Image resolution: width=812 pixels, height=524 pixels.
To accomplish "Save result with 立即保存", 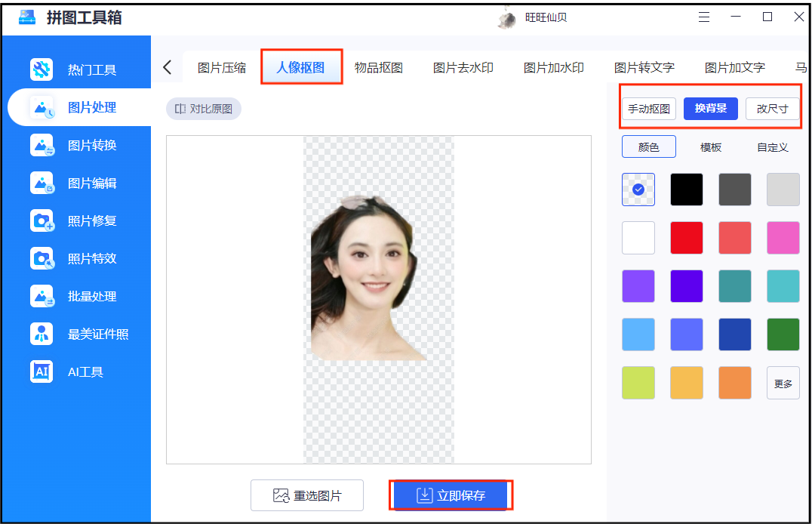I will pos(451,495).
